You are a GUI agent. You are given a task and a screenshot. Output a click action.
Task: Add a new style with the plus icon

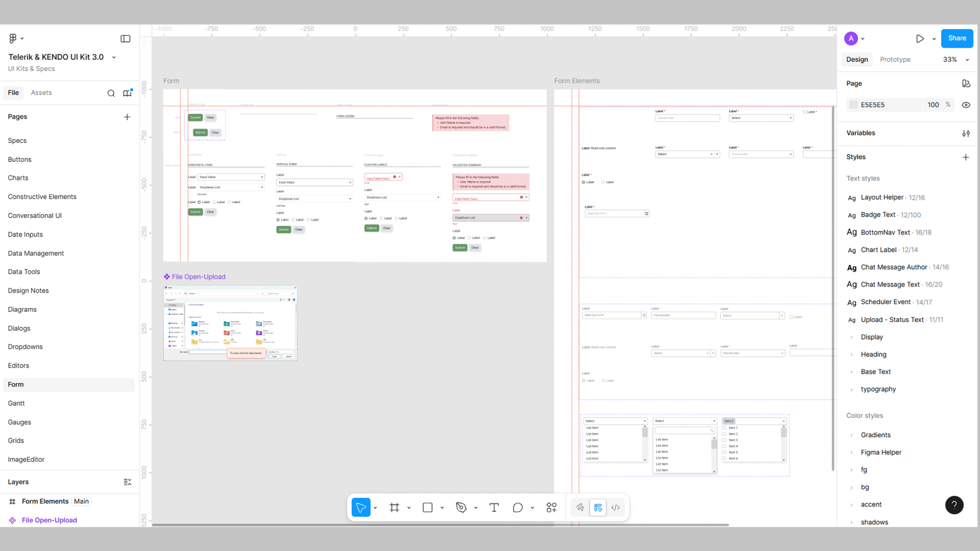click(x=966, y=157)
